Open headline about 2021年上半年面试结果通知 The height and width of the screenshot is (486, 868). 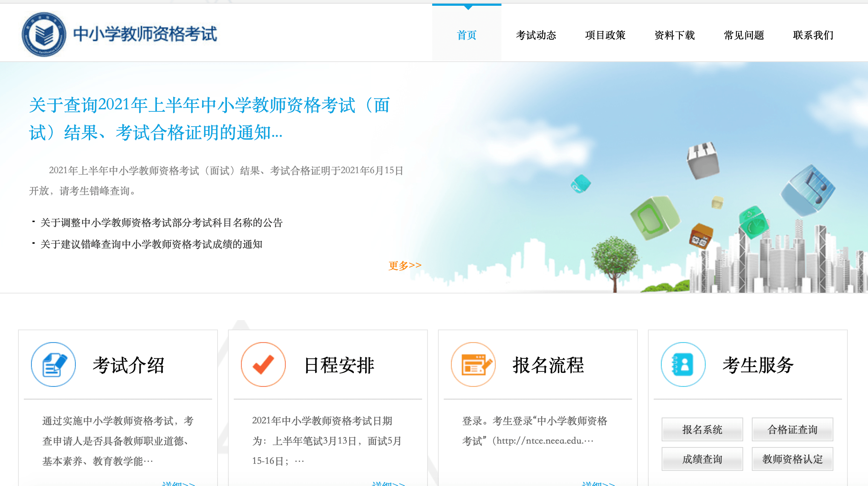point(210,119)
